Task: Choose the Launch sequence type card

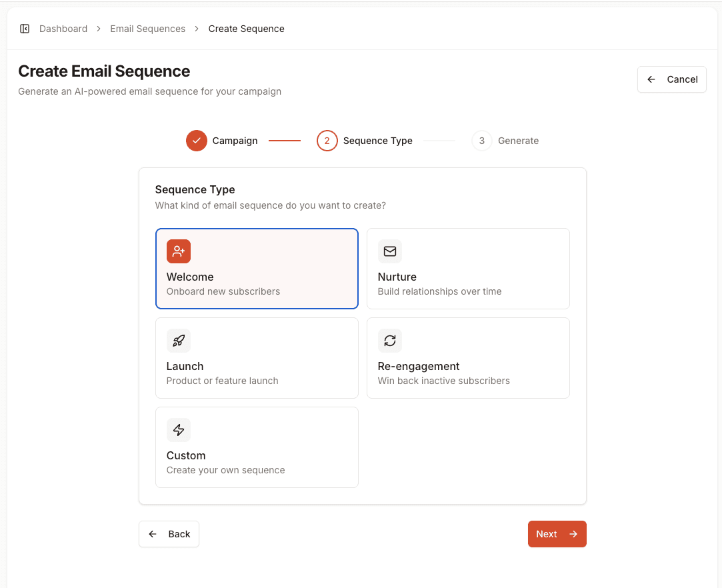Action: click(257, 358)
